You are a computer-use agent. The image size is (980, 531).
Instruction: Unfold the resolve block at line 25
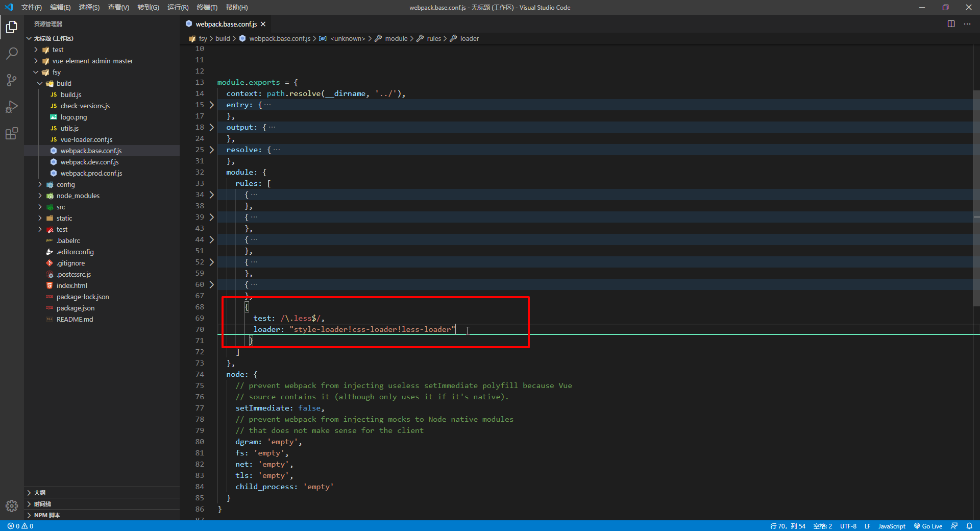212,150
